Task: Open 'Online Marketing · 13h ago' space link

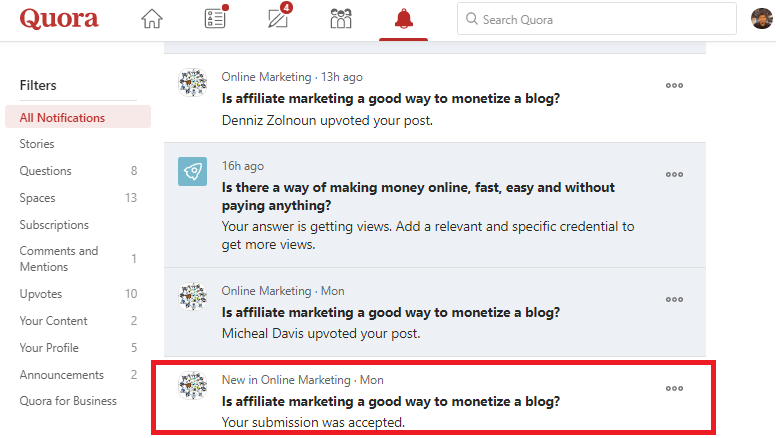Action: tap(292, 77)
